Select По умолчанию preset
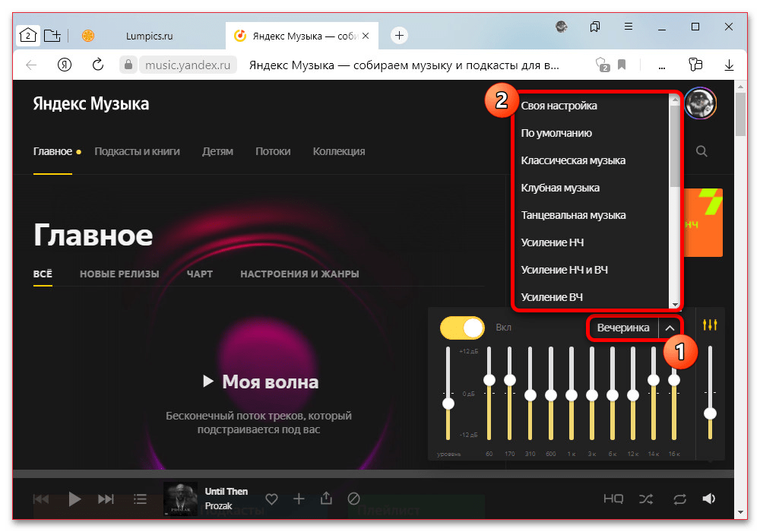 click(556, 133)
